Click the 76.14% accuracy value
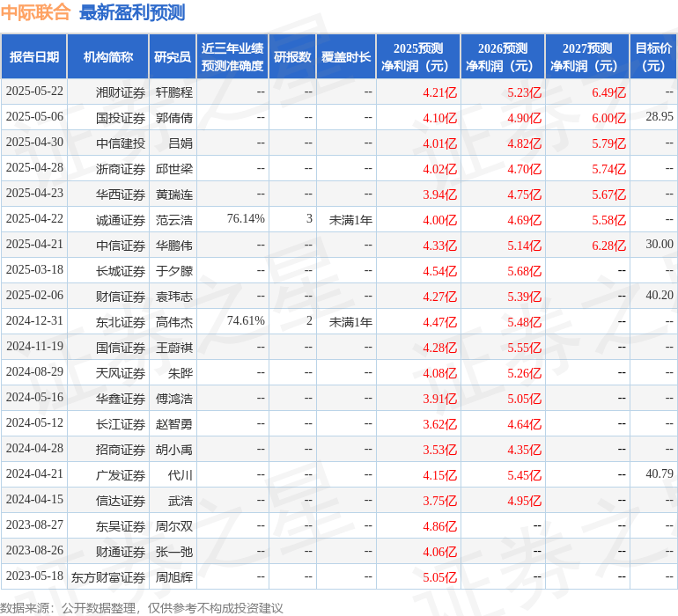Screen dimensions: 678x616 [246, 218]
